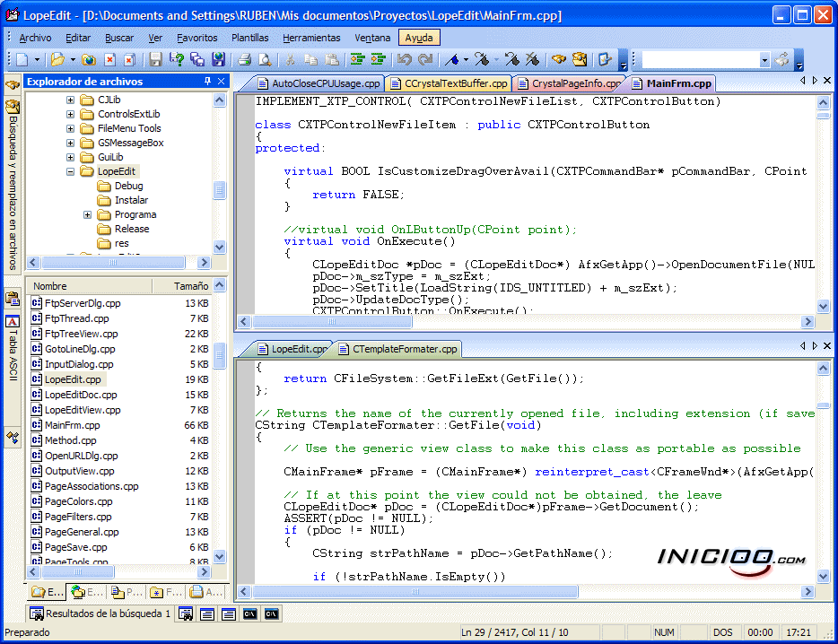This screenshot has height=644, width=838.
Task: Select FtpTreeView.cpp in the file list
Action: pyautogui.click(x=82, y=334)
